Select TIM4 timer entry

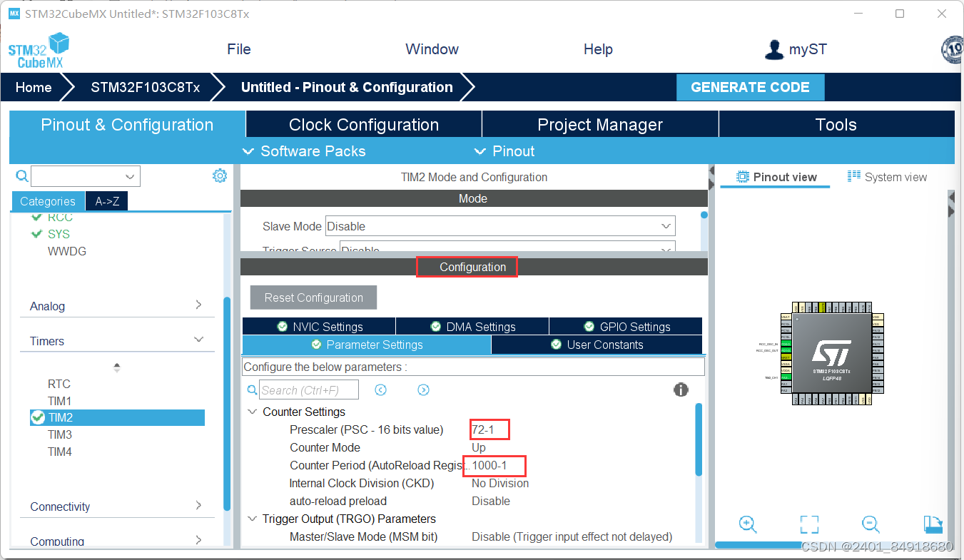pyautogui.click(x=60, y=452)
